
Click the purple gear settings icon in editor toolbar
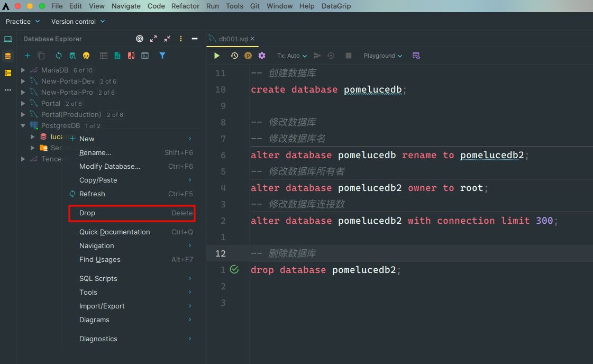(x=262, y=56)
